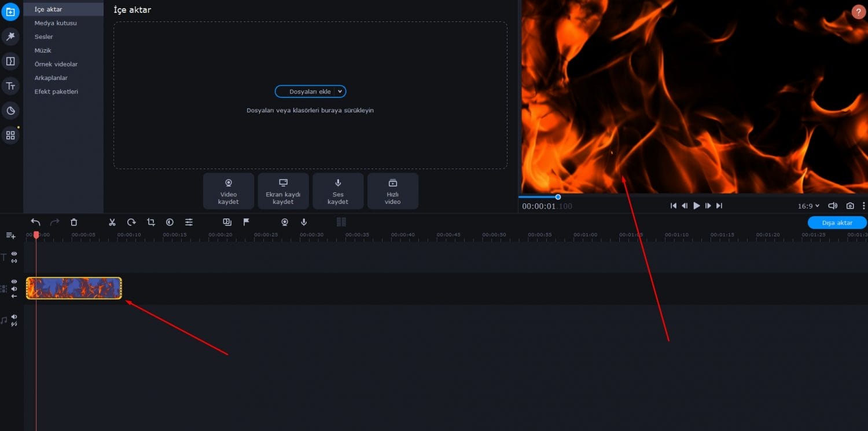This screenshot has height=431, width=868.
Task: Add a marker with the flag icon
Action: coord(246,222)
